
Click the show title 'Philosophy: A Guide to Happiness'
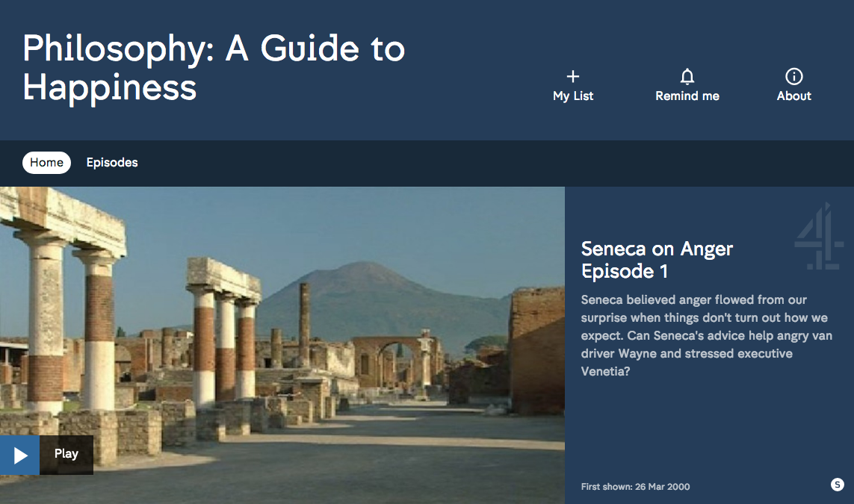click(x=214, y=68)
